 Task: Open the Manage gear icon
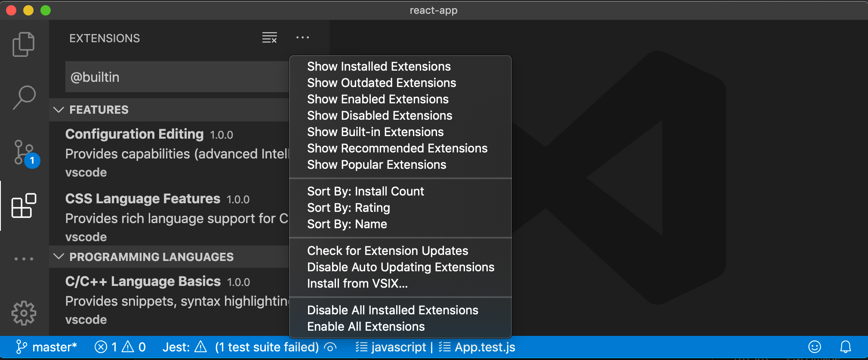click(x=24, y=313)
